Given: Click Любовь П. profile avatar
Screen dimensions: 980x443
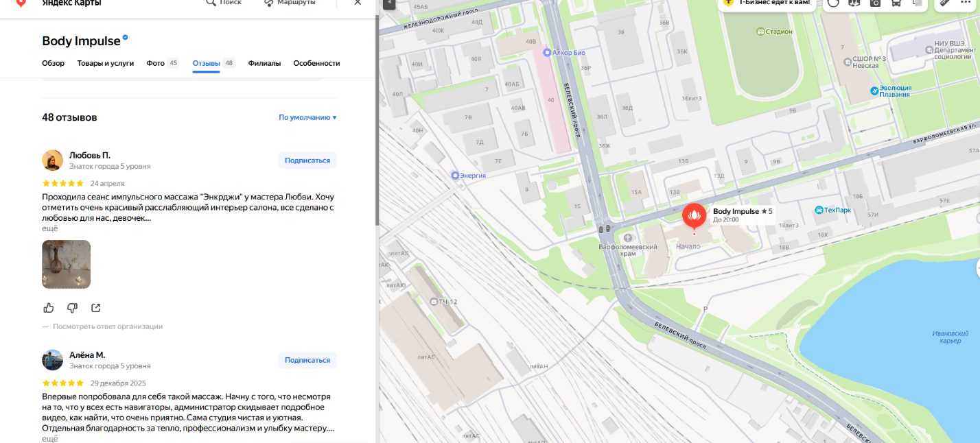Looking at the screenshot, I should [x=53, y=160].
